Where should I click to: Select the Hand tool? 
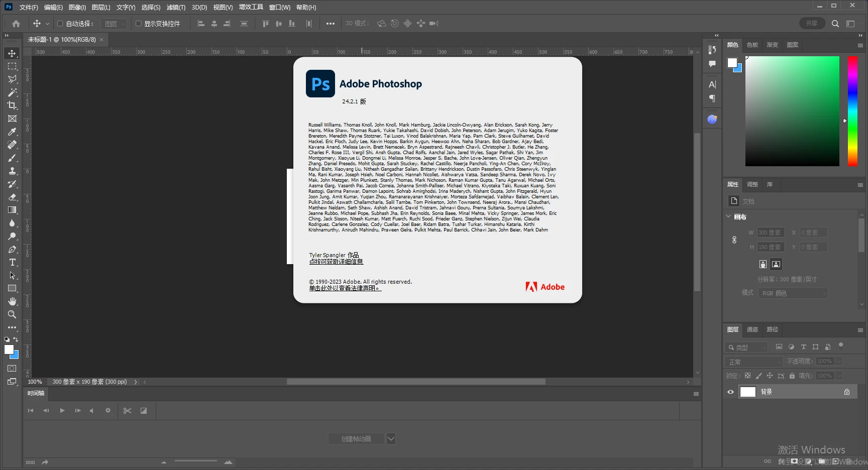[x=12, y=301]
